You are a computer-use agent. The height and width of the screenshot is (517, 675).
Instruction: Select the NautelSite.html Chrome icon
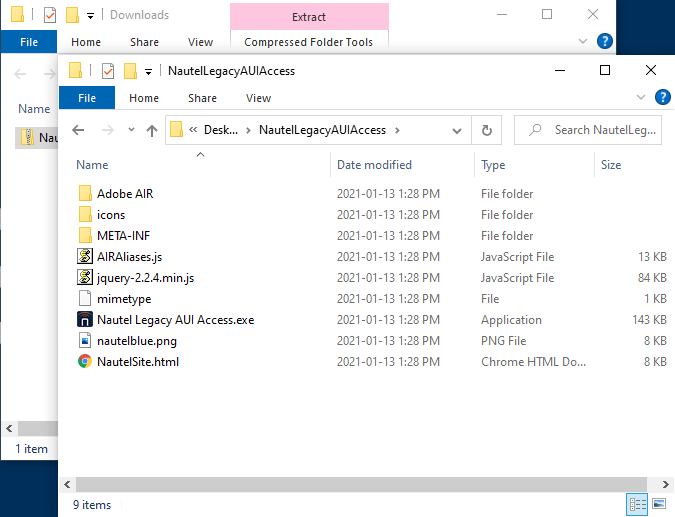[x=85, y=362]
